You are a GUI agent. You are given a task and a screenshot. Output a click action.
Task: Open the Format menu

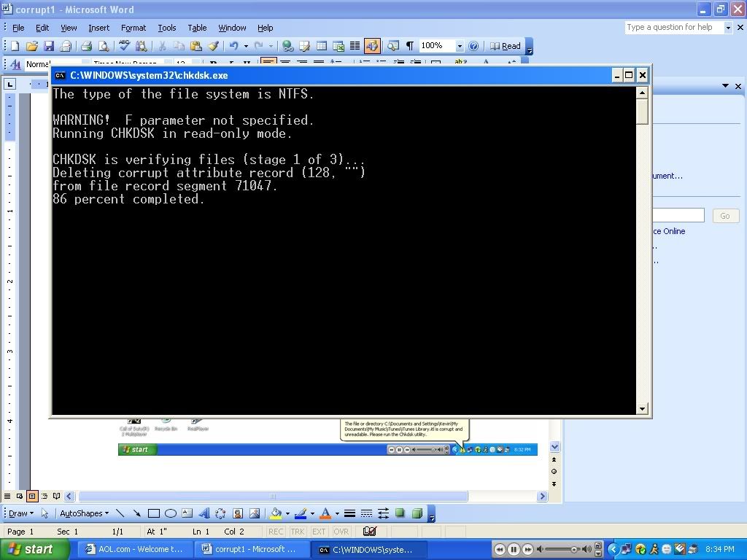pos(133,28)
